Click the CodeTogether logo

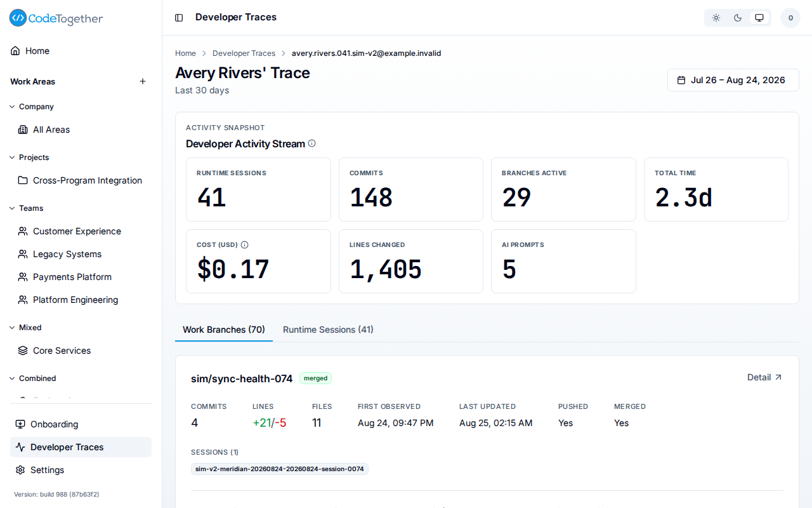click(56, 18)
